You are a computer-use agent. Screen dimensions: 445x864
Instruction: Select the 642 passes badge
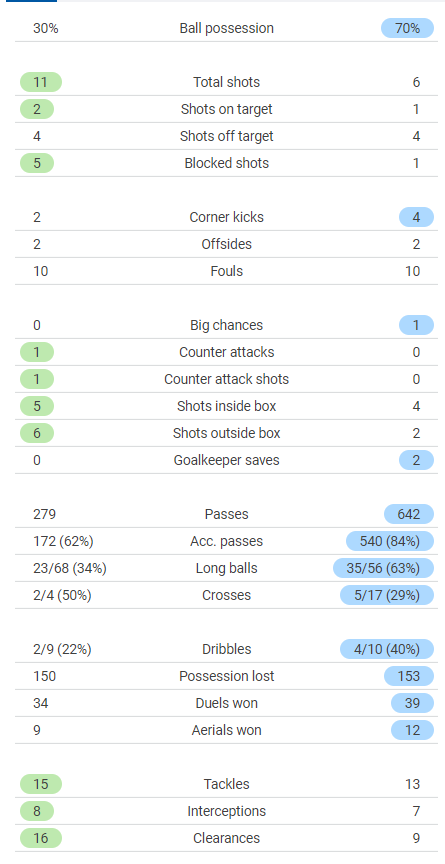coord(409,514)
